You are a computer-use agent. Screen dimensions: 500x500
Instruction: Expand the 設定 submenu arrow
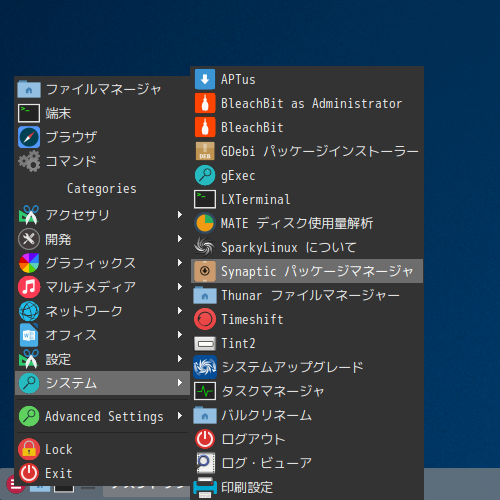tap(180, 359)
